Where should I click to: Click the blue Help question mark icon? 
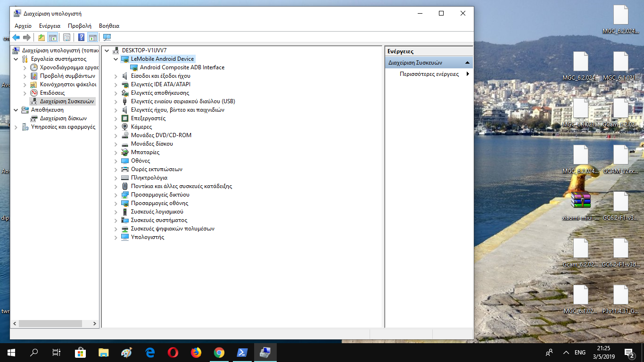tap(81, 38)
